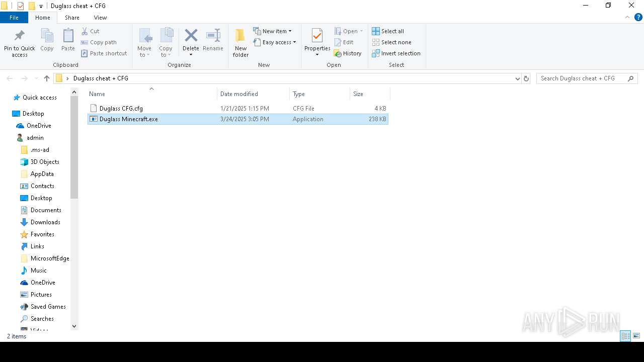Create a New folder
Image resolution: width=644 pixels, height=362 pixels.
(240, 43)
